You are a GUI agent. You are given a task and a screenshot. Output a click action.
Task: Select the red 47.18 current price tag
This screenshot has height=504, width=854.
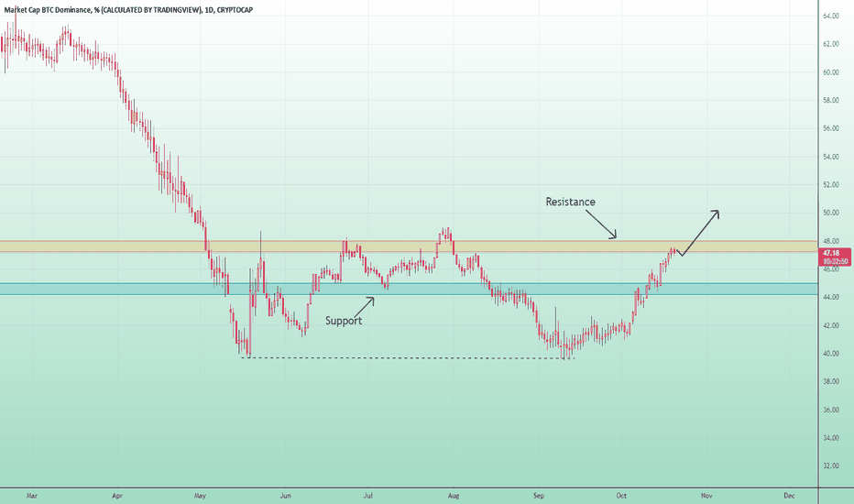tap(836, 257)
